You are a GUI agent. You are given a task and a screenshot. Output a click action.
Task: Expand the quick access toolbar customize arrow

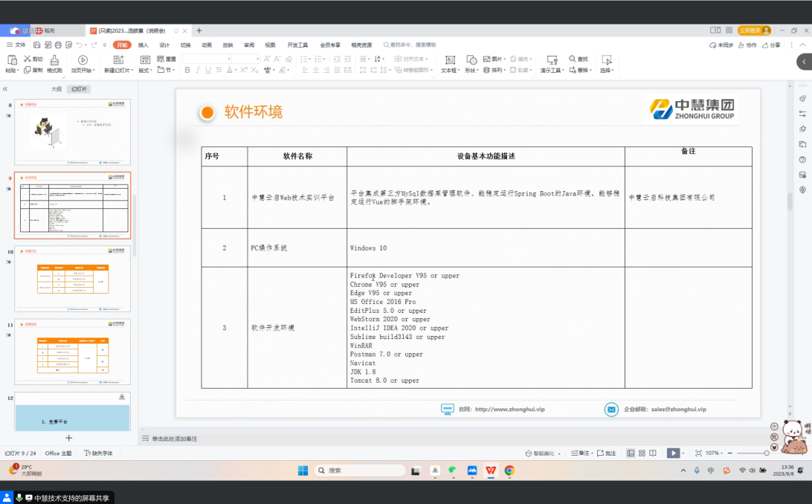105,45
